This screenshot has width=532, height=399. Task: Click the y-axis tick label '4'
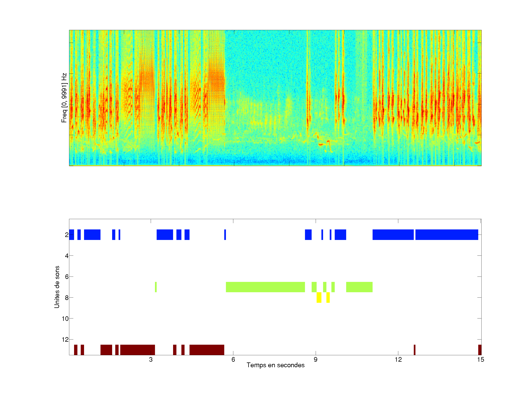67,256
